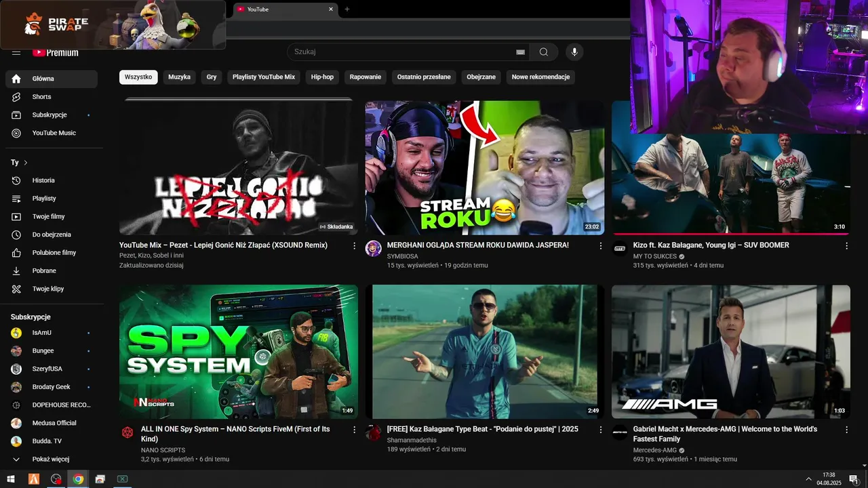Start voice search with the microphone icon
868x488 pixels.
coord(574,52)
